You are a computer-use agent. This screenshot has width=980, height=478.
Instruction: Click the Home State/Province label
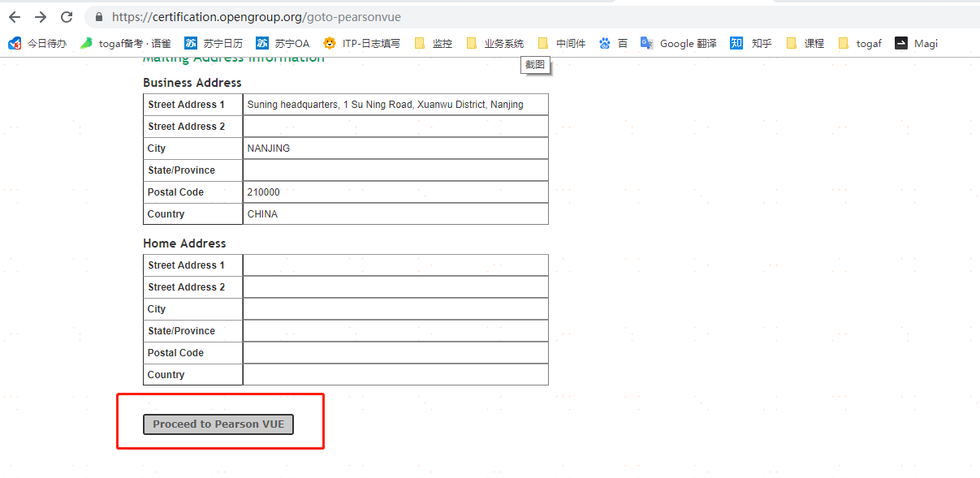coord(181,331)
